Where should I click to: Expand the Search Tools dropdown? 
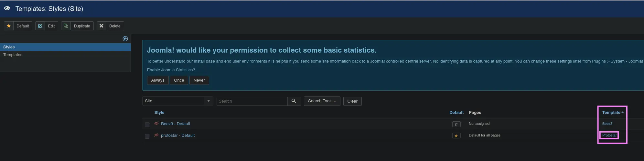tap(322, 101)
